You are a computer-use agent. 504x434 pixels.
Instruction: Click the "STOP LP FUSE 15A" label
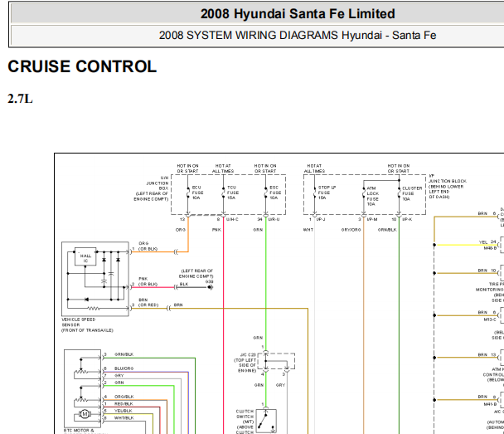tap(327, 193)
